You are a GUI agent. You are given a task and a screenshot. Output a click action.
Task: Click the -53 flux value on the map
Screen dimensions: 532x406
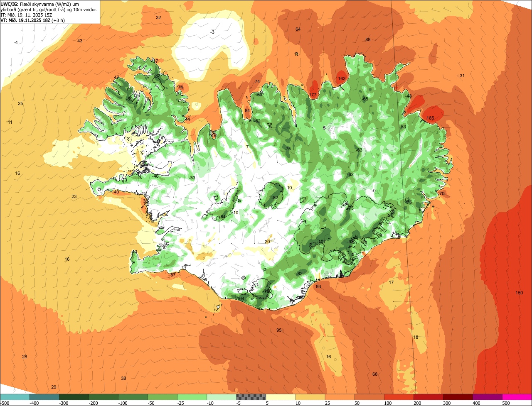pyautogui.click(x=402, y=127)
